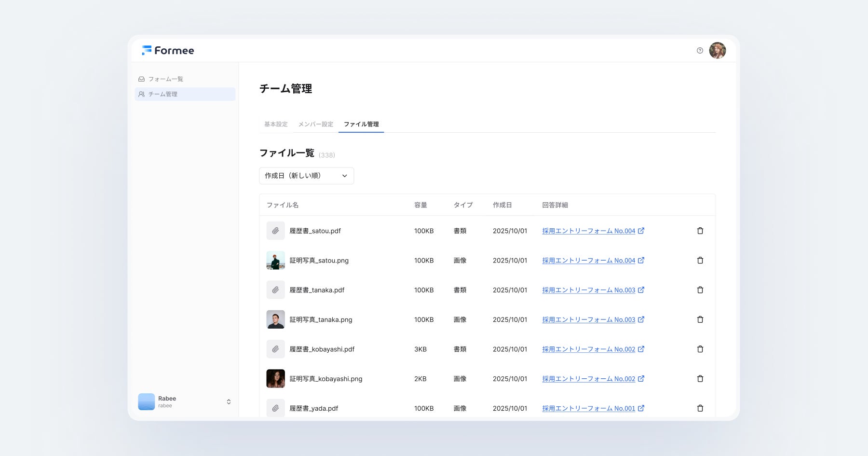868x456 pixels.
Task: Click paperclip icon for 履歴書_kobayashi.pdf
Action: point(275,349)
